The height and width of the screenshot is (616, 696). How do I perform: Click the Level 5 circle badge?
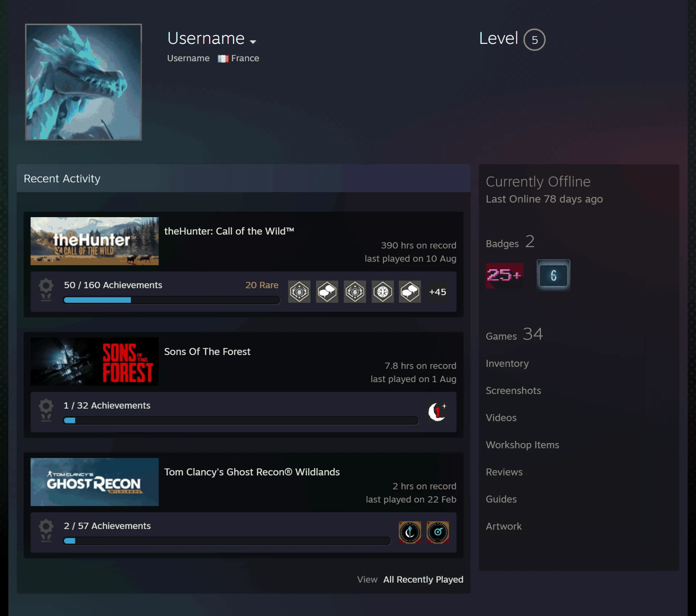(x=534, y=40)
